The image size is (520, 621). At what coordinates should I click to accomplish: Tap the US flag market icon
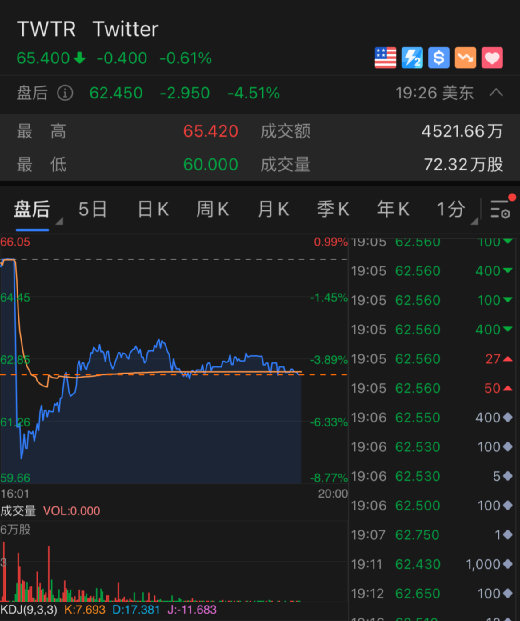(x=385, y=58)
